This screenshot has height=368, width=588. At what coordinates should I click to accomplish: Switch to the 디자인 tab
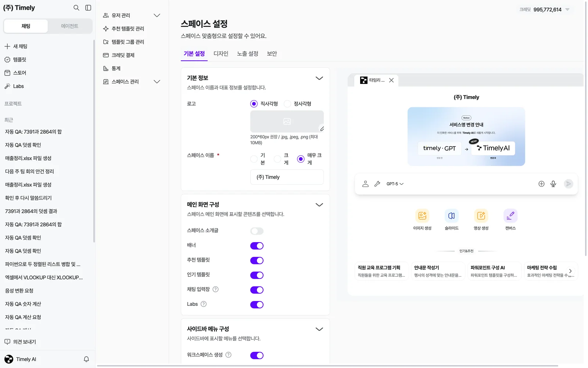(x=221, y=54)
